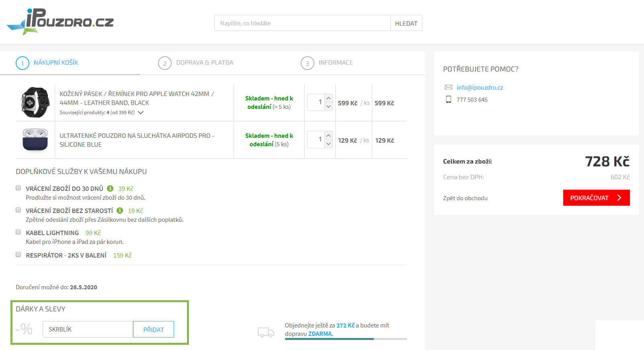Click info icon next to Vrácení zboží do 30 dnů

110,188
